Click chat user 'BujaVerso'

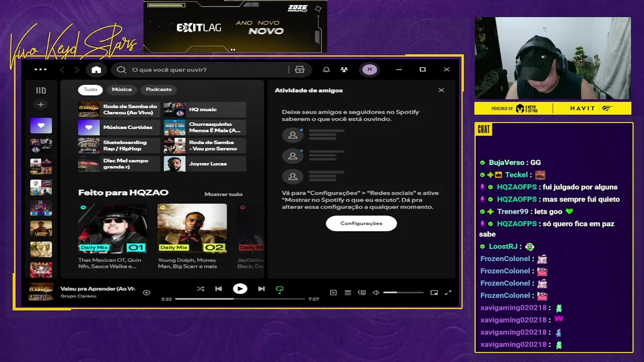pyautogui.click(x=507, y=163)
